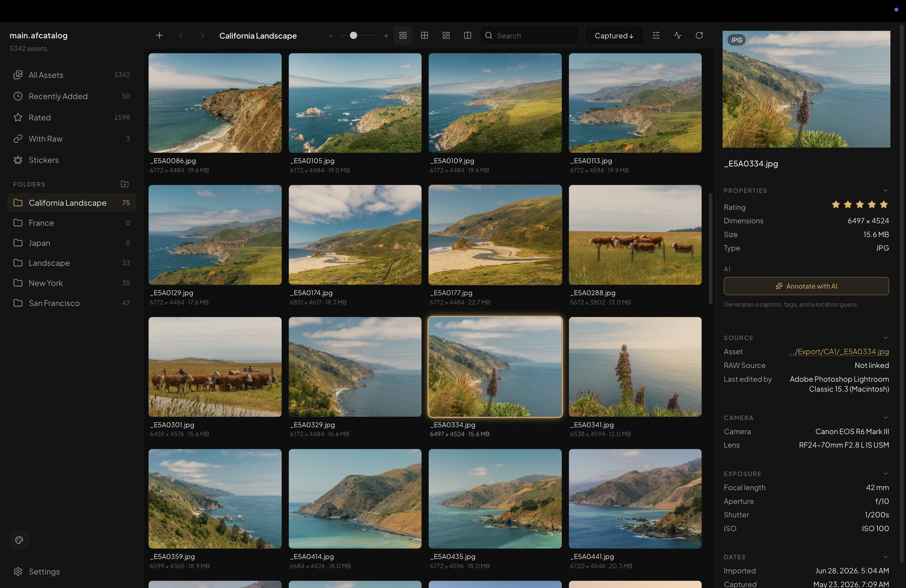This screenshot has width=906, height=588.
Task: Open the Landscape folder
Action: [72, 263]
